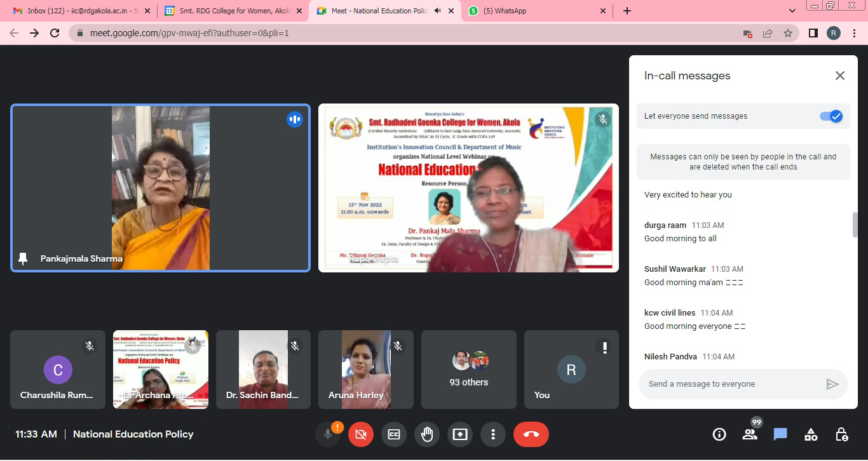Open meeting details info icon

click(x=719, y=434)
